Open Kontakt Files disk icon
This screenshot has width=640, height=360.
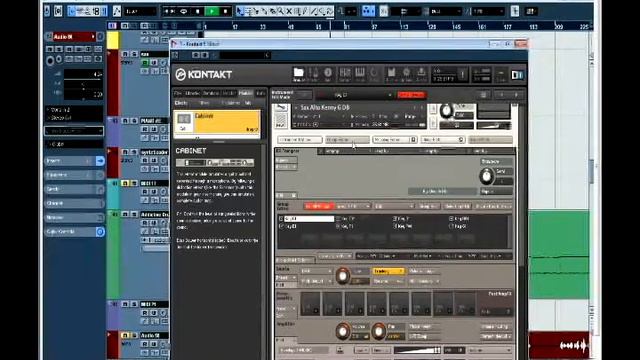(x=391, y=74)
